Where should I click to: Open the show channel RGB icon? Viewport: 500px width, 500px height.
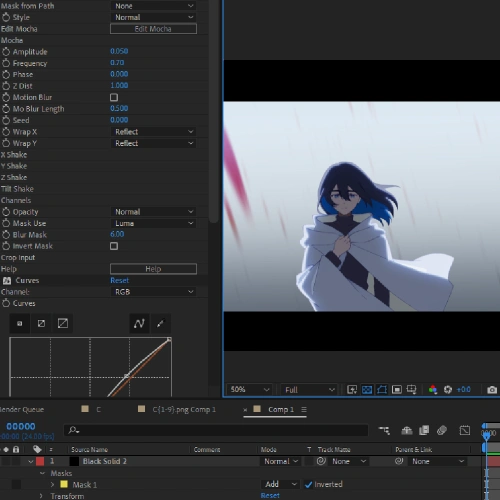(433, 389)
